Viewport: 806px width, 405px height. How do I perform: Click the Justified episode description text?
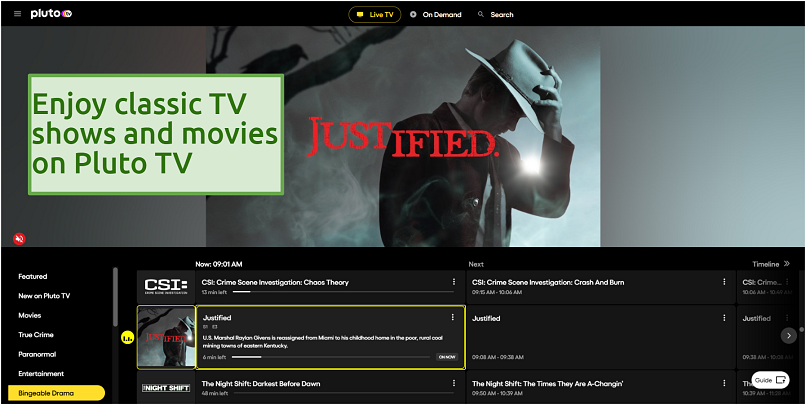pos(323,342)
